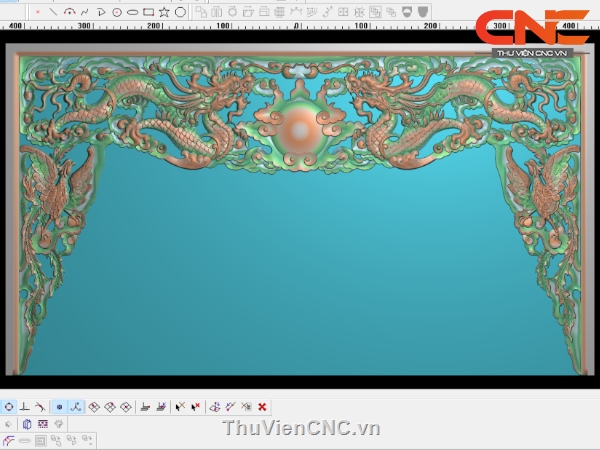The width and height of the screenshot is (600, 450).
Task: Select the Rectangle drawing tool
Action: (x=148, y=12)
